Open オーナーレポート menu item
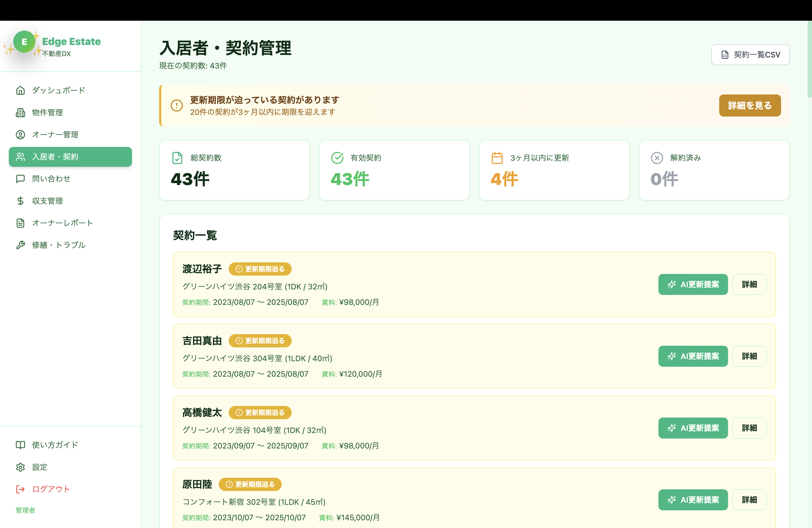Image resolution: width=812 pixels, height=528 pixels. [x=62, y=223]
